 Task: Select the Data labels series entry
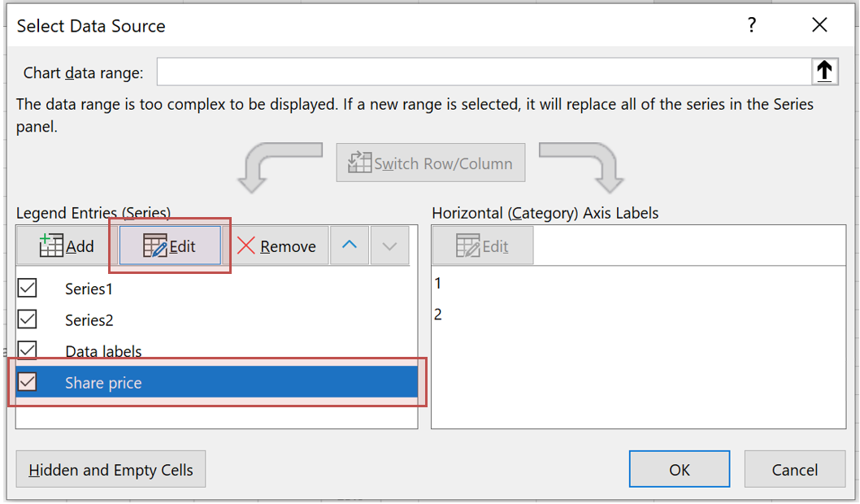(103, 351)
